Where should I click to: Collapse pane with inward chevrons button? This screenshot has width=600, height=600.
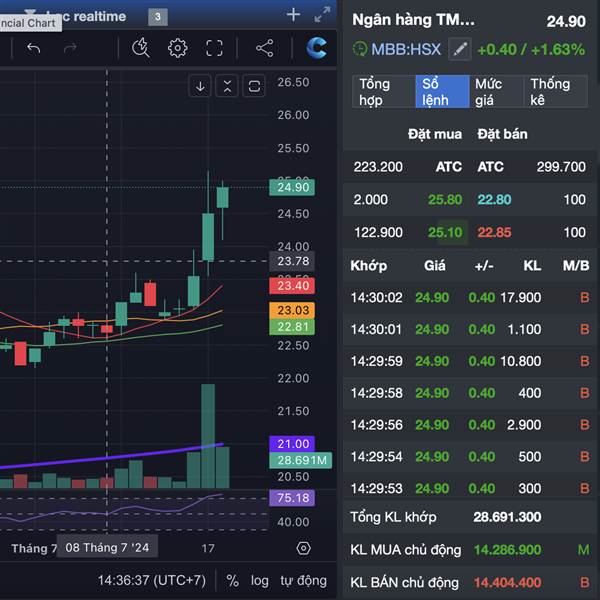(227, 86)
